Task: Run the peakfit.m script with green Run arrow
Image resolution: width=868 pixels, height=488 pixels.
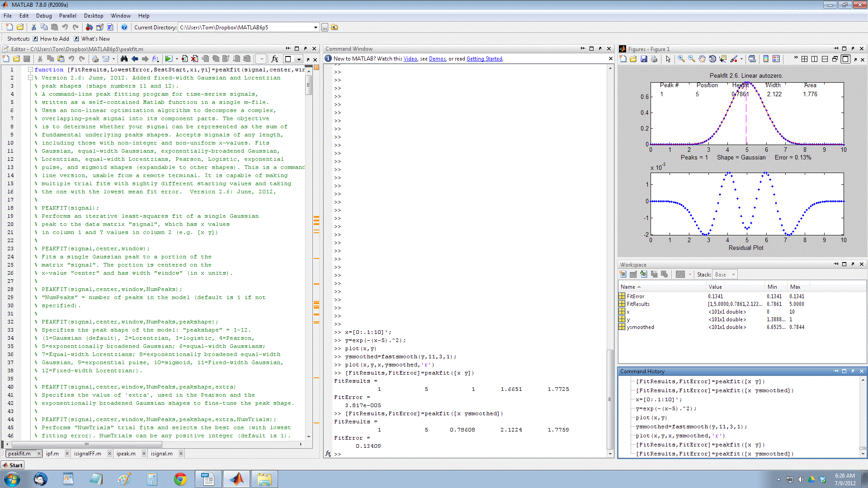Action: (x=168, y=59)
